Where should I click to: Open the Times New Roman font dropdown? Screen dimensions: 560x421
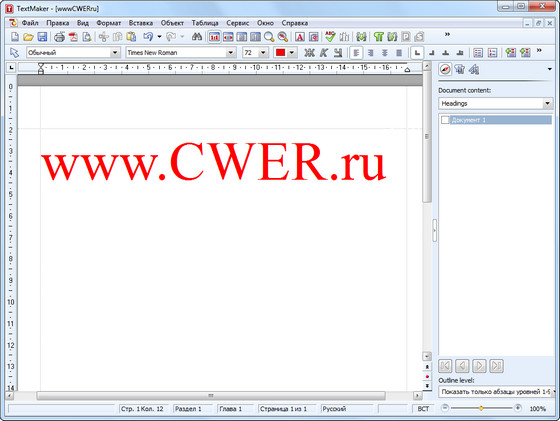[231, 53]
